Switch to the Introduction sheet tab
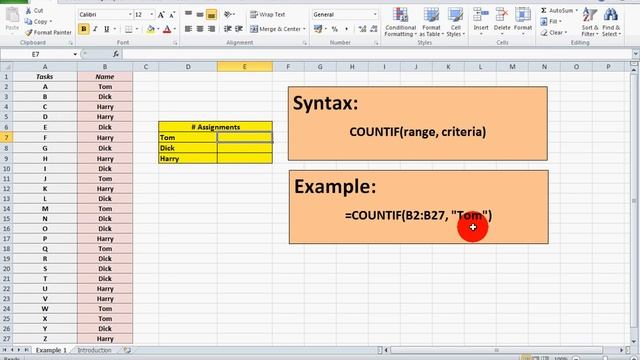This screenshot has height=360, width=640. pos(94,350)
